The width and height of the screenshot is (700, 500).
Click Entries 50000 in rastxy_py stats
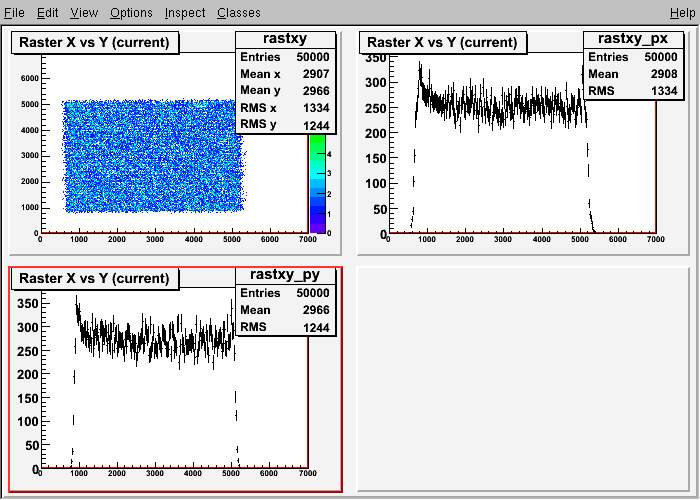(285, 293)
